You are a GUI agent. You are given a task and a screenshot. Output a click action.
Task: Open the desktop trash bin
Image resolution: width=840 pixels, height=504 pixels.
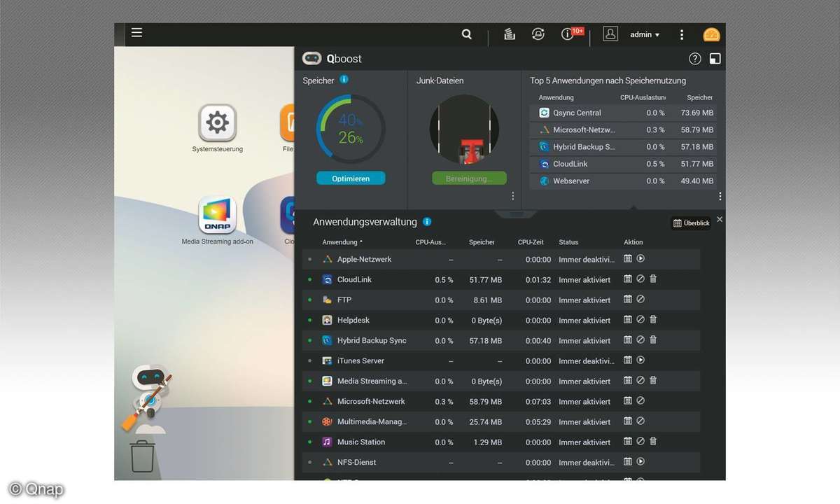point(143,456)
